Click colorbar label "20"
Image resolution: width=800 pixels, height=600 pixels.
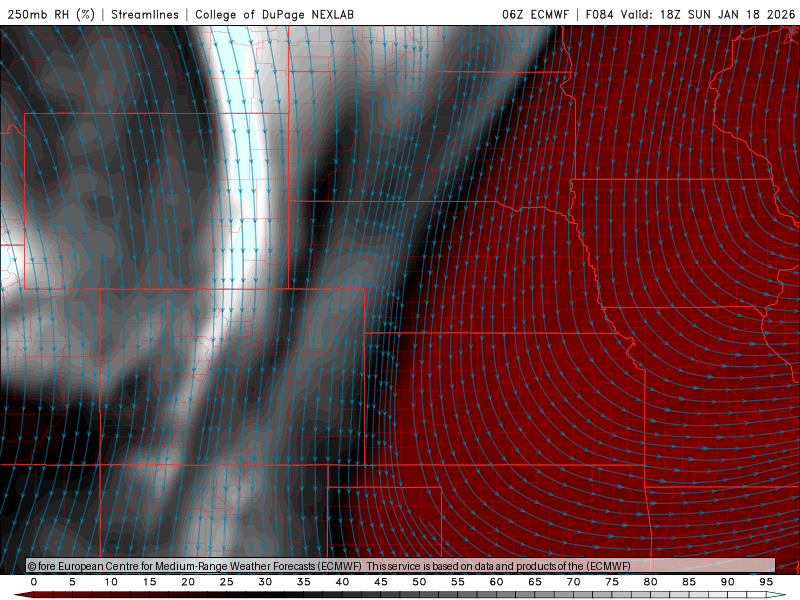(x=188, y=582)
